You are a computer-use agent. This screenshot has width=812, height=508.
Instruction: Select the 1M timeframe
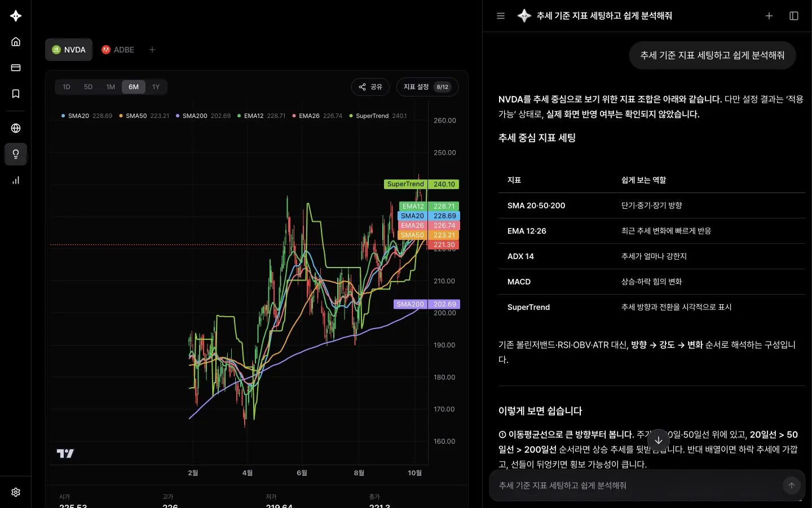click(111, 87)
